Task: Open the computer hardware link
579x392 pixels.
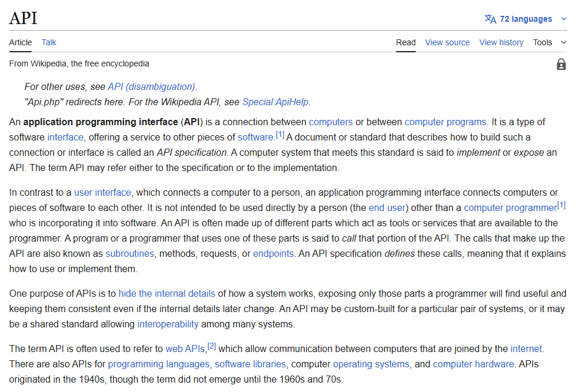Action: click(474, 364)
